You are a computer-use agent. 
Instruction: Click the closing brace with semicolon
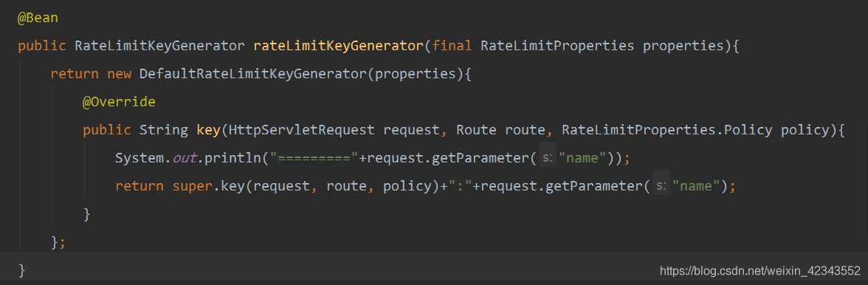[x=58, y=242]
